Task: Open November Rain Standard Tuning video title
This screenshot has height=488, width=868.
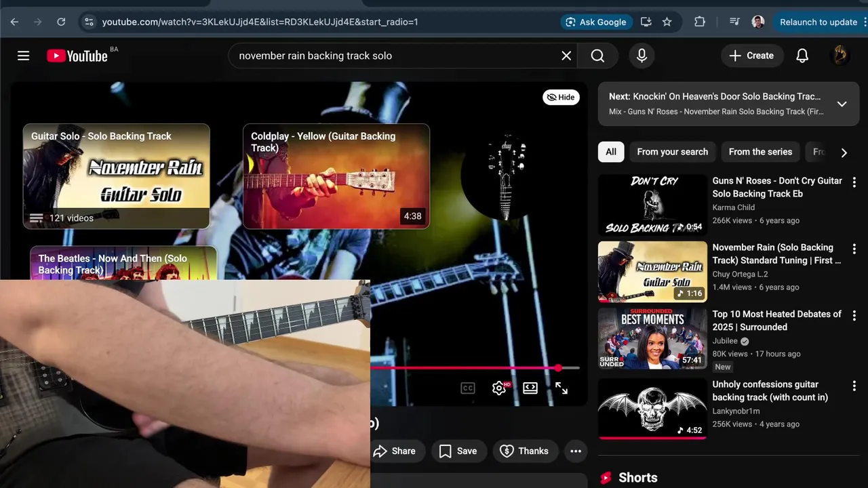Action: pos(776,253)
